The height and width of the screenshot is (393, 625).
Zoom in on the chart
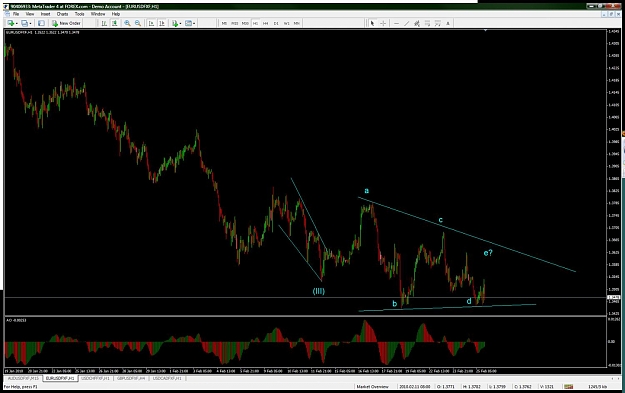coord(127,23)
